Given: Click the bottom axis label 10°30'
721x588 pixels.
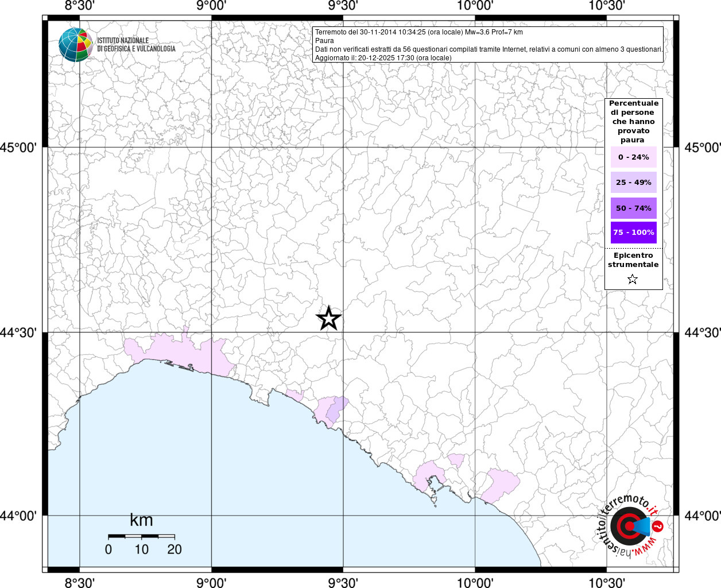Looking at the screenshot, I should pos(607,582).
